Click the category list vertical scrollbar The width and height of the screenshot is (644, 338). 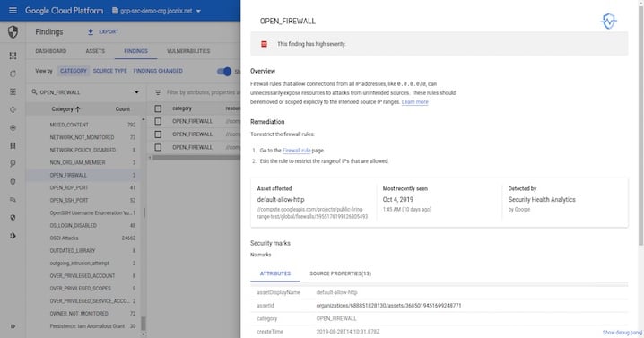[x=144, y=324]
